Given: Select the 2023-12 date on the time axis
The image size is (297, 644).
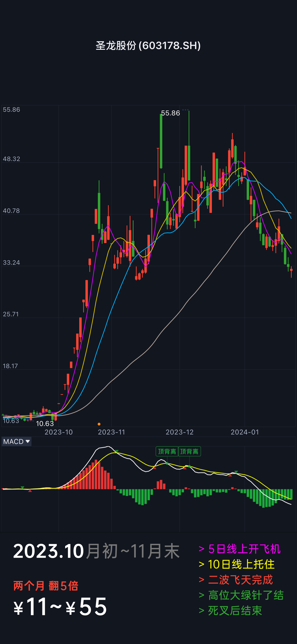Looking at the screenshot, I should (x=180, y=432).
